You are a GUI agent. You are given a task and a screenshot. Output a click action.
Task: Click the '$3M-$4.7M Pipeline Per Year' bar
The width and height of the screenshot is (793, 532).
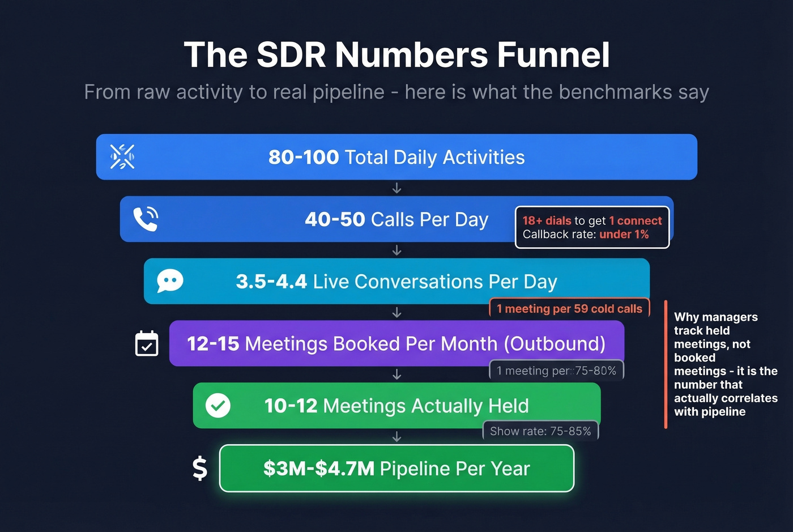(396, 468)
